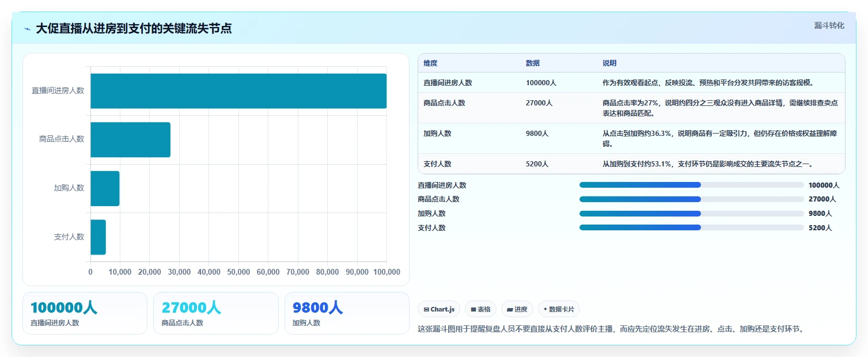Viewport: 868px width, 357px height.
Task: Click the footer note starting 这张漏斗图用于提醒
Action: pyautogui.click(x=611, y=329)
